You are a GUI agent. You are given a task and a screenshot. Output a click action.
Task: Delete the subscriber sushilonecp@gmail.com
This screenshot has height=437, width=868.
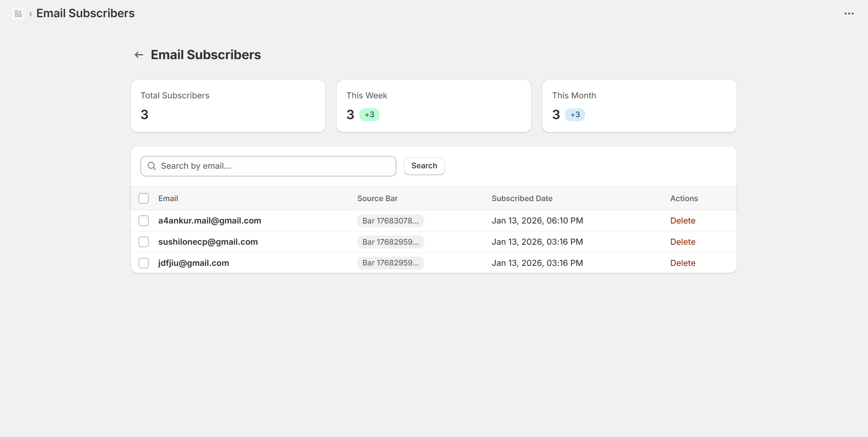coord(683,241)
